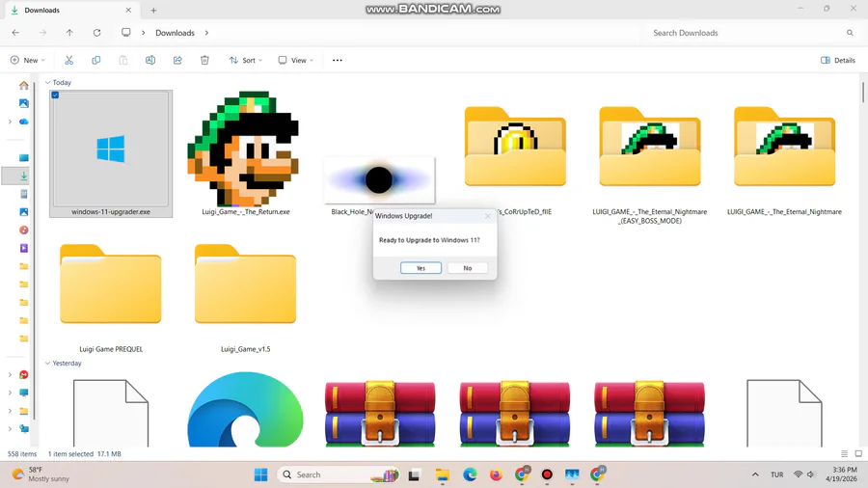The height and width of the screenshot is (488, 868).
Task: Select the Downloads tab
Action: click(x=72, y=10)
